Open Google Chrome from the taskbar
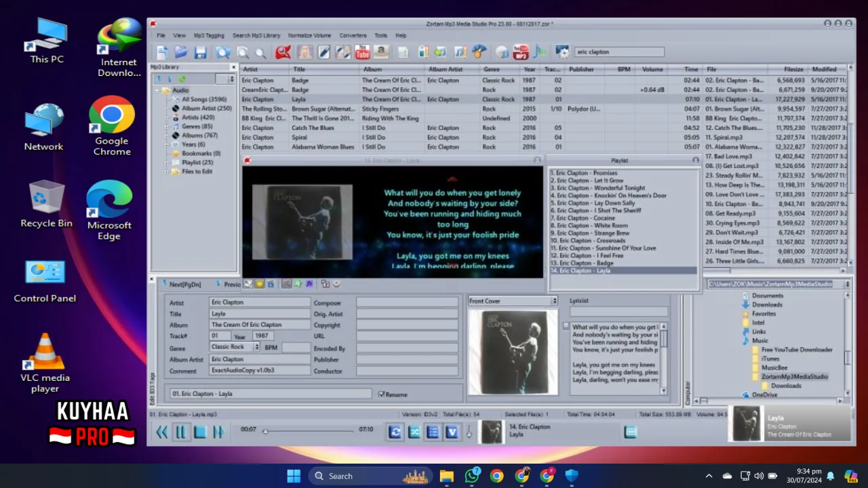The height and width of the screenshot is (488, 868). click(497, 476)
